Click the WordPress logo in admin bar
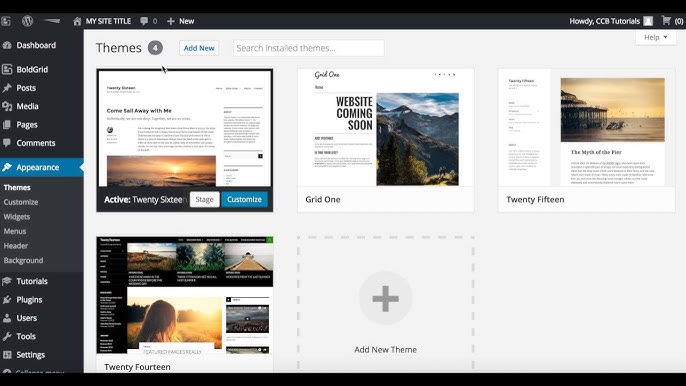 28,21
